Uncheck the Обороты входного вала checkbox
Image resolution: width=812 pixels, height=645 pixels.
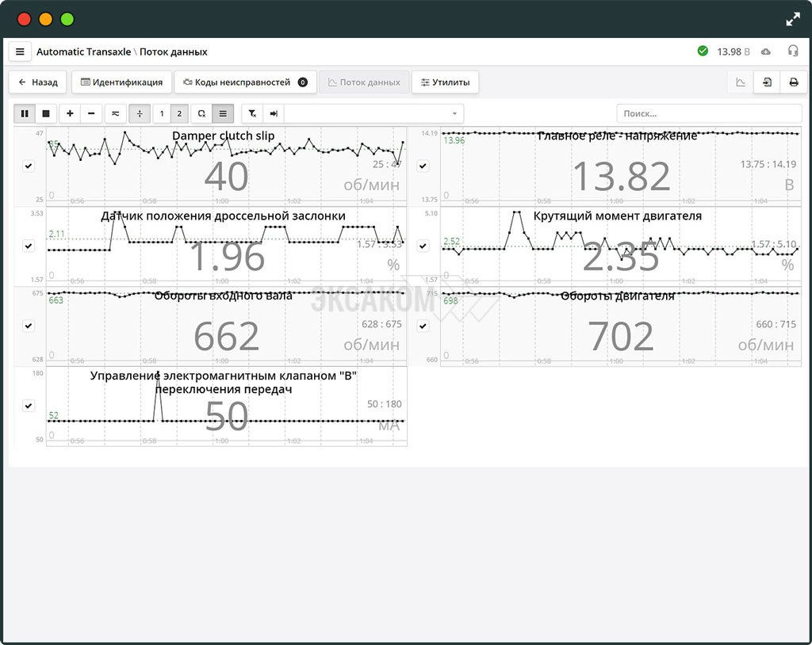click(29, 326)
